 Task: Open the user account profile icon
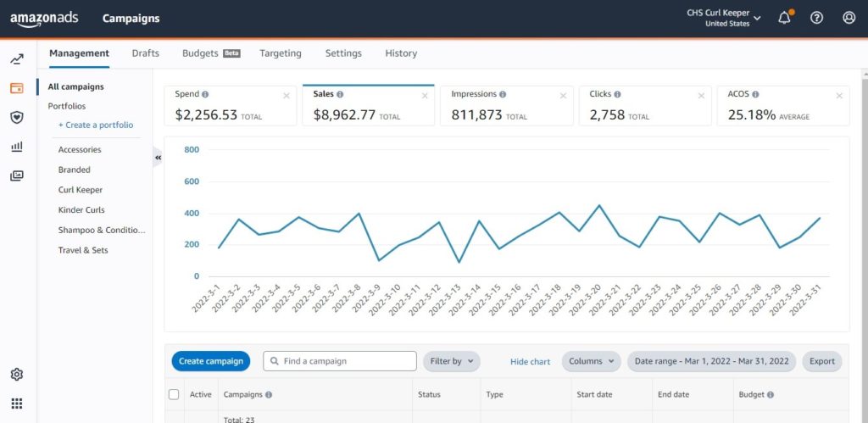click(x=849, y=18)
